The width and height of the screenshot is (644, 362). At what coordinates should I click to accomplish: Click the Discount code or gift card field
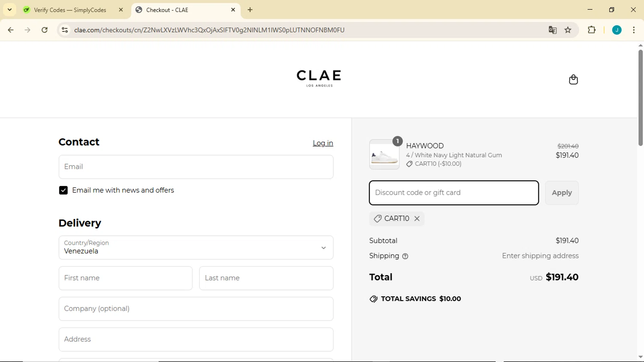454,193
